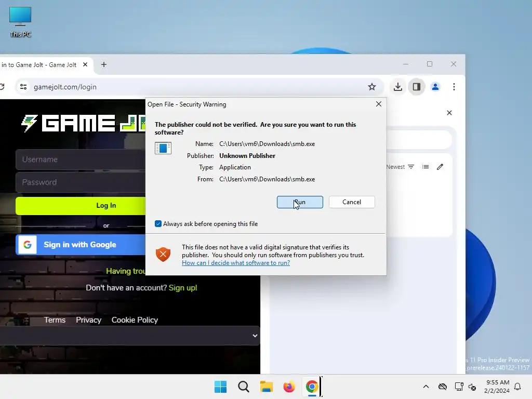532x399 pixels.
Task: Click Run in the Security Warning dialog
Action: pos(300,202)
